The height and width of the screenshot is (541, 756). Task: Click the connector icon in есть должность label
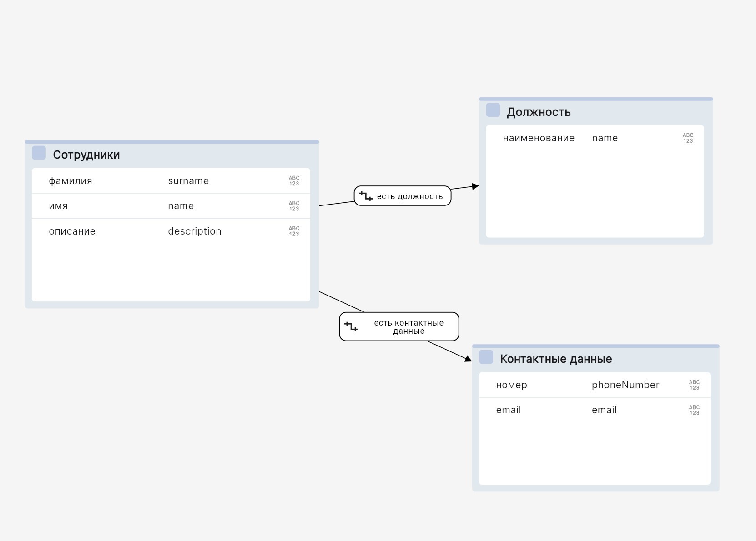point(366,196)
